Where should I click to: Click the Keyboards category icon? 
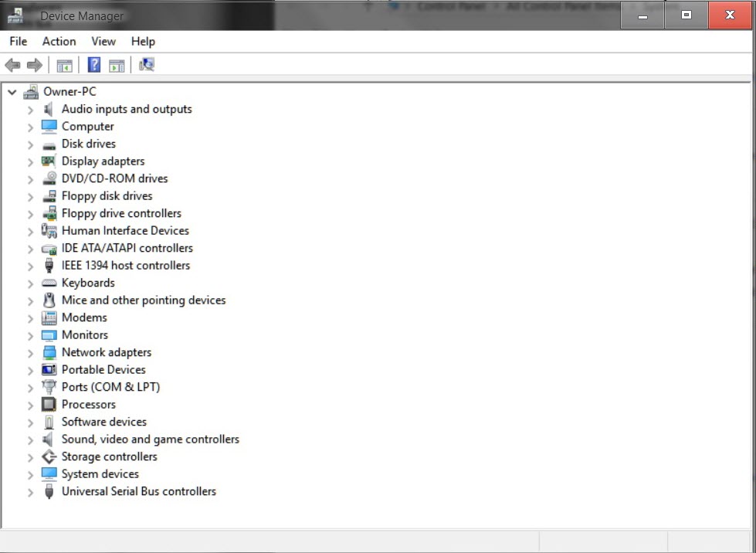pyautogui.click(x=49, y=283)
